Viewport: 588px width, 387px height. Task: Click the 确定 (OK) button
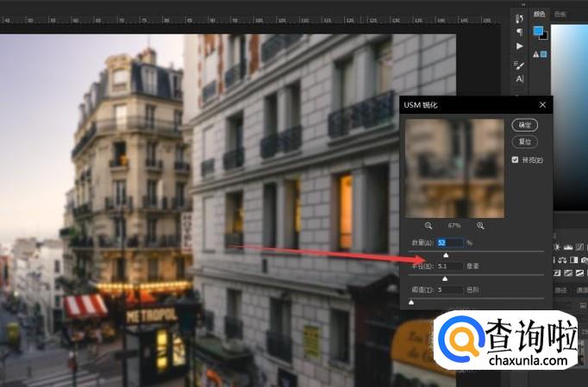tap(523, 125)
